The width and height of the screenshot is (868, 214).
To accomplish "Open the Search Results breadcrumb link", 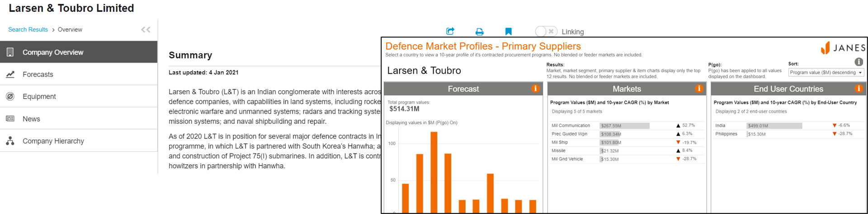I will pos(28,29).
